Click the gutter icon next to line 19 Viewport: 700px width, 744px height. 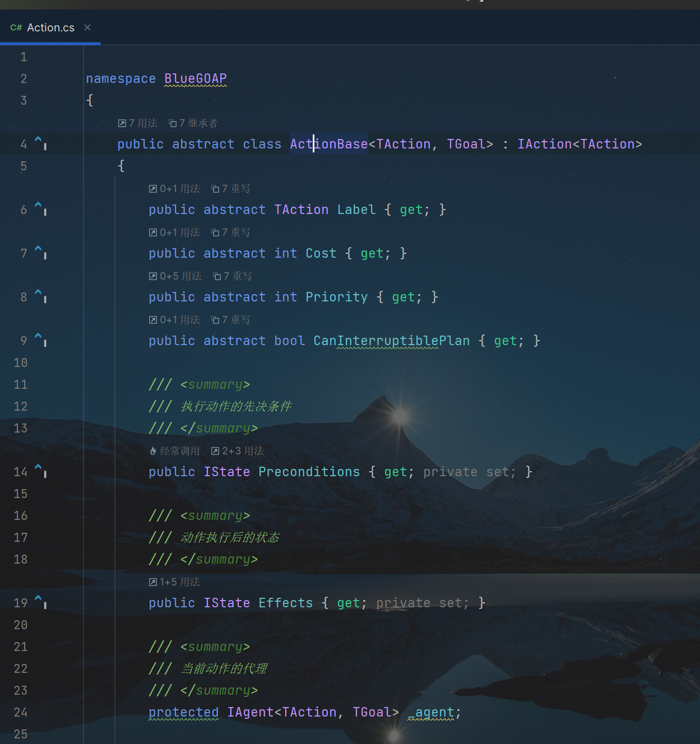(41, 602)
